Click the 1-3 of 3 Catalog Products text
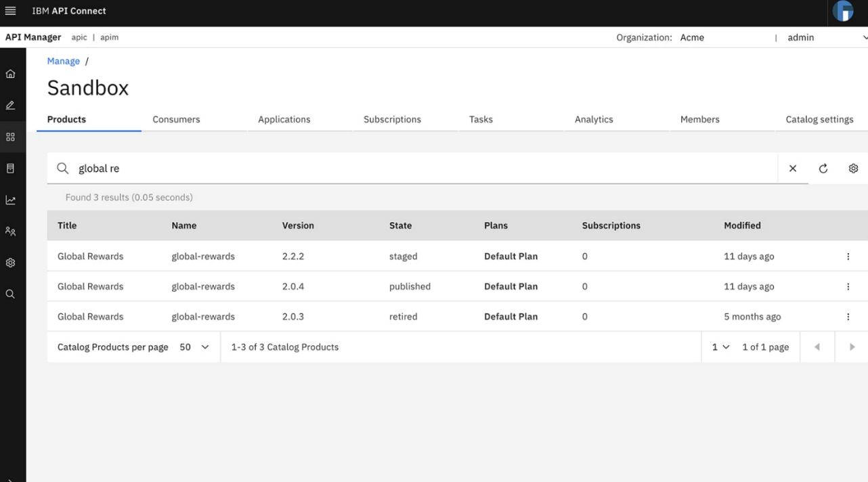Image resolution: width=868 pixels, height=482 pixels. (285, 347)
